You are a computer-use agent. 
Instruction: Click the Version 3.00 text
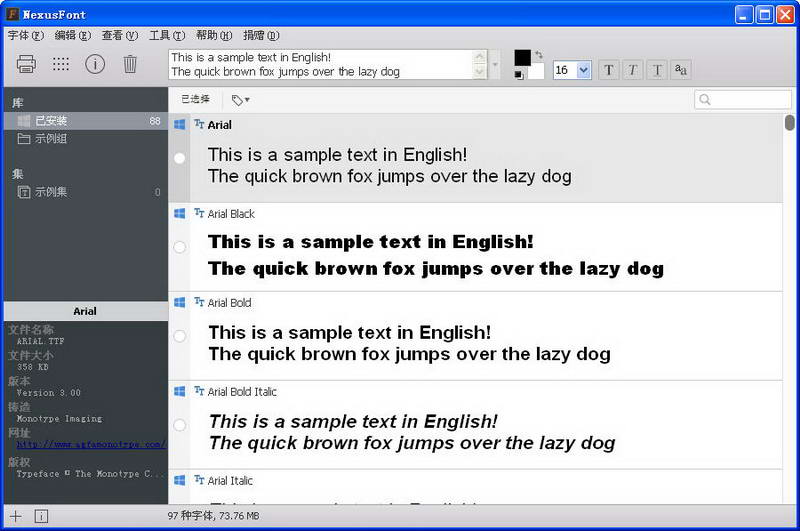49,393
